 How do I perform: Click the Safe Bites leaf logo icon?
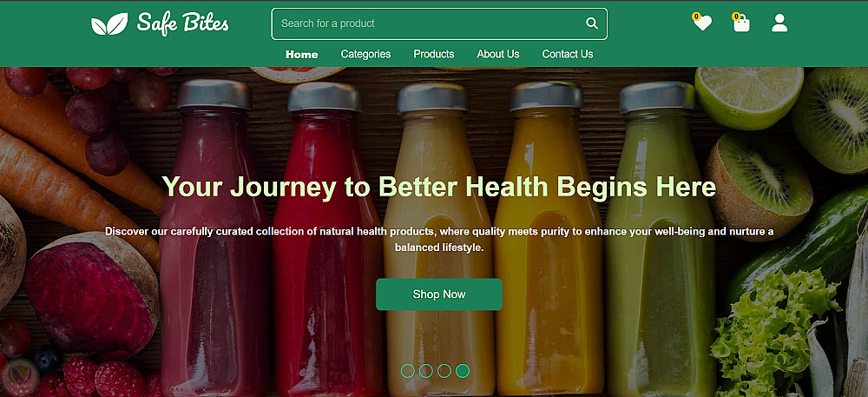coord(109,23)
